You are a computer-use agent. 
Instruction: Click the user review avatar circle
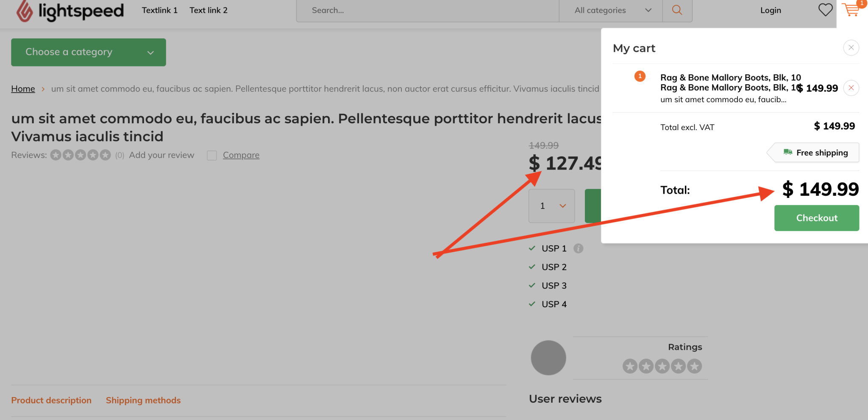548,358
